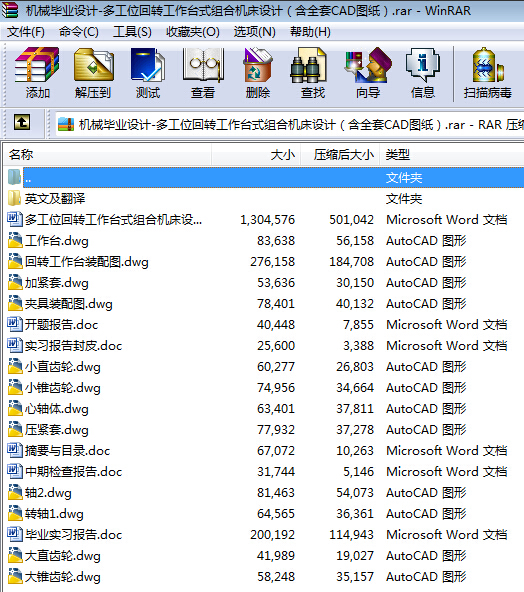Click size value 200,192
The width and height of the screenshot is (524, 592).
[273, 534]
